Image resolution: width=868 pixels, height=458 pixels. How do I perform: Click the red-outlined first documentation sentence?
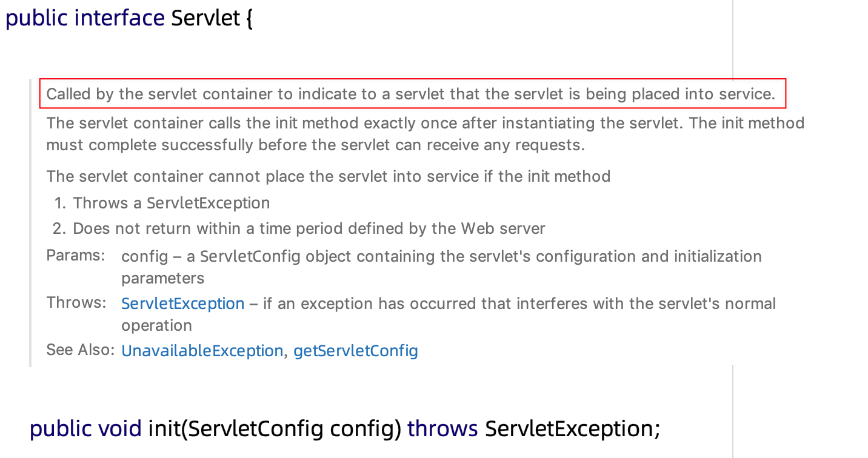(x=410, y=95)
